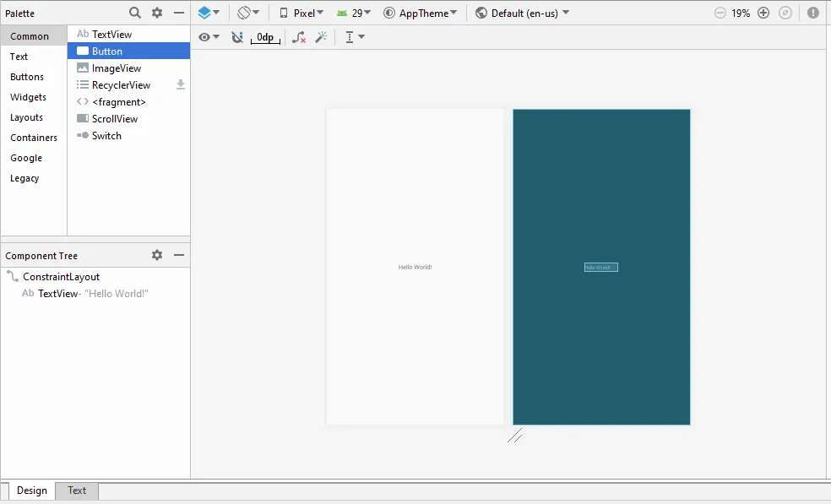Click Hello World text in design preview
This screenshot has height=504, width=831.
pyautogui.click(x=415, y=267)
